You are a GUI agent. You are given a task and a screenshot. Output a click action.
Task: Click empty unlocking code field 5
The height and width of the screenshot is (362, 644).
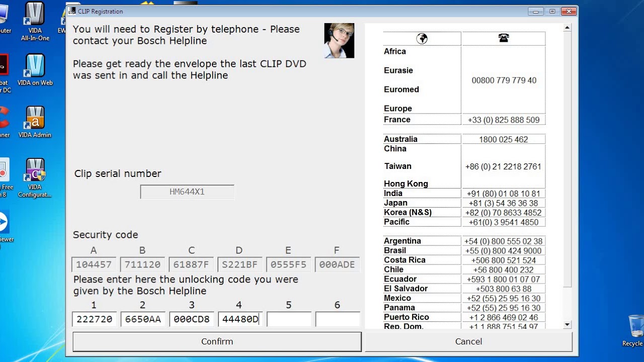point(289,319)
